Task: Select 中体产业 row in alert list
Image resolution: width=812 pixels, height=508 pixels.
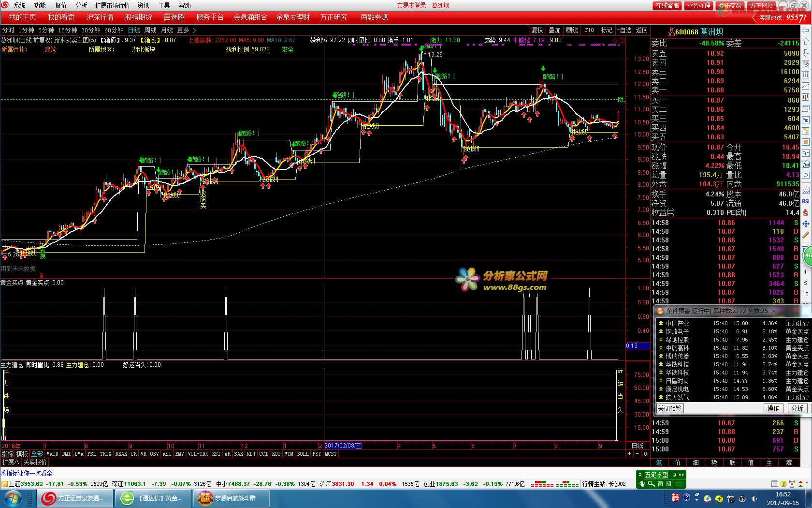Action: 733,323
